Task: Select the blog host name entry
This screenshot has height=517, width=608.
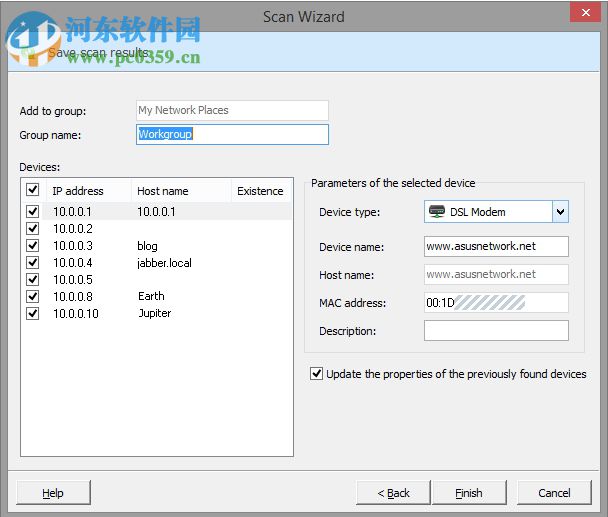Action: (x=147, y=246)
